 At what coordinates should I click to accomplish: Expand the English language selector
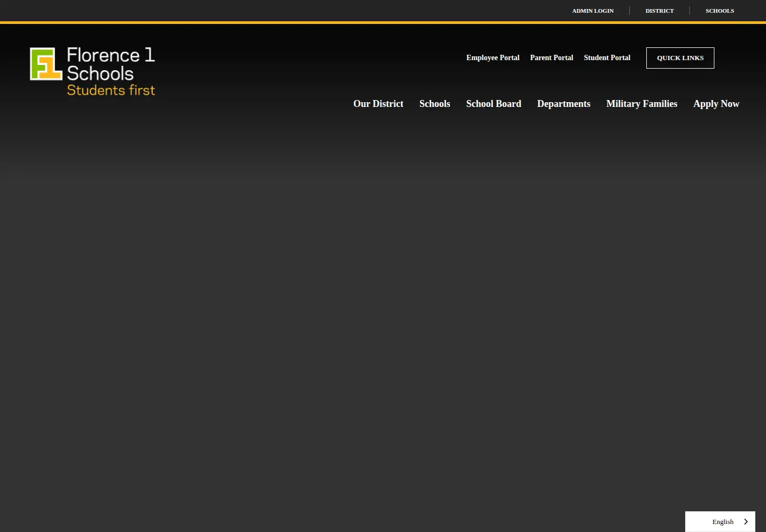click(720, 522)
